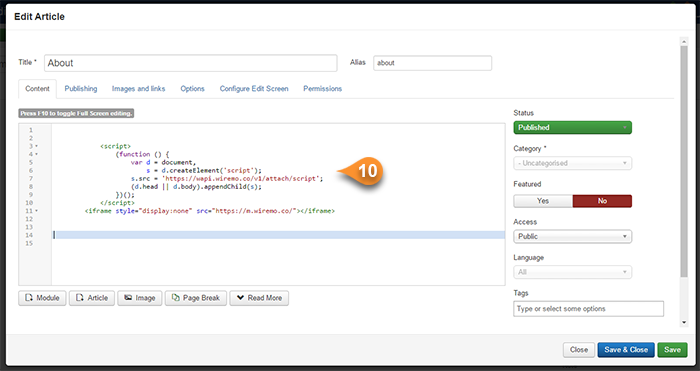Open the Images and links tab
This screenshot has width=700, height=371.
[138, 89]
